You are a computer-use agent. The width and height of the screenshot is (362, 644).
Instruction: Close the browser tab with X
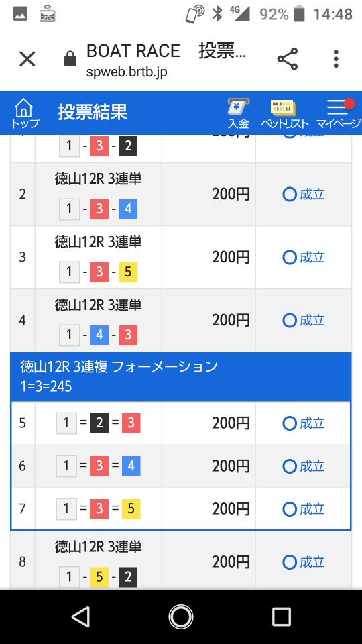point(27,59)
